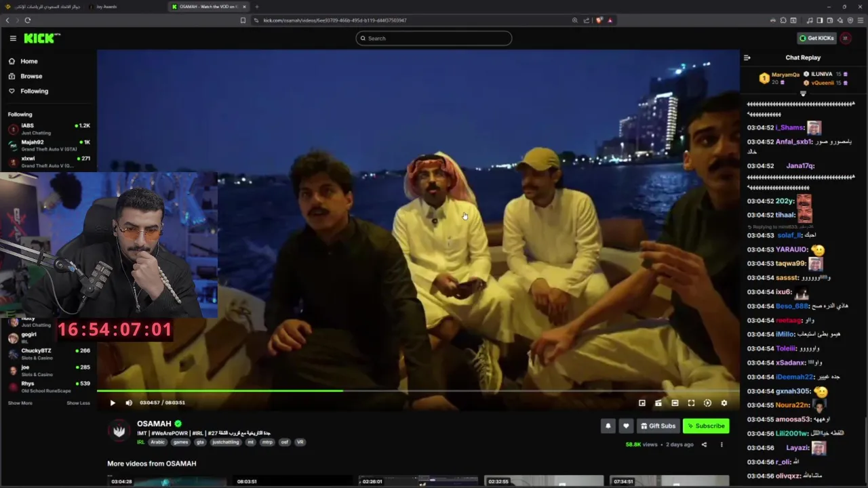The width and height of the screenshot is (868, 488).
Task: Open OSAMAH channel avatar
Action: click(120, 430)
